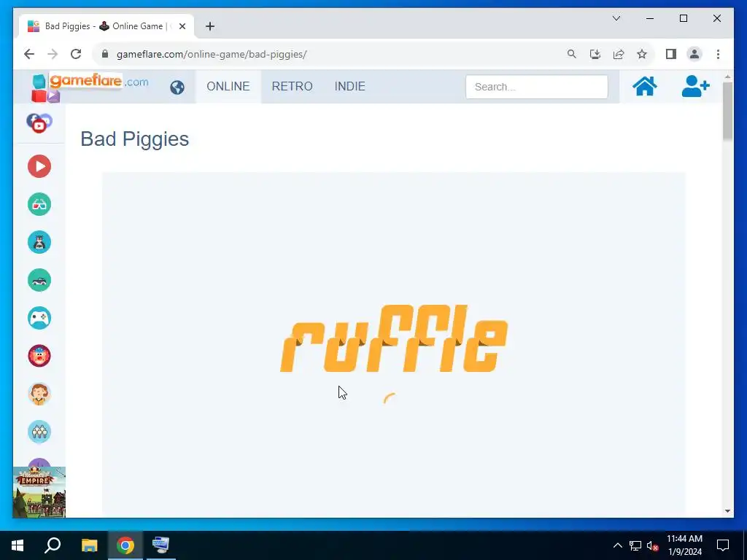This screenshot has height=560, width=747.
Task: Click the Ruffle loading game area
Action: (393, 344)
